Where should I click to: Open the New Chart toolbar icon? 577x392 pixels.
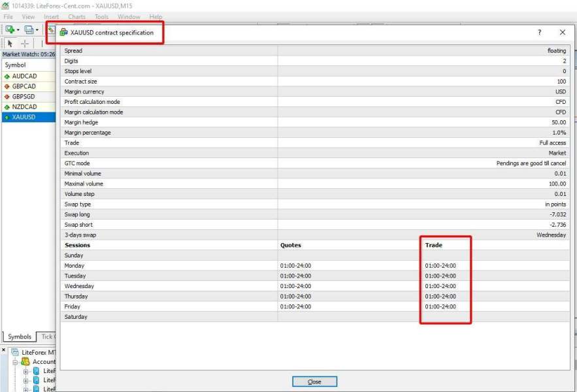(x=10, y=29)
